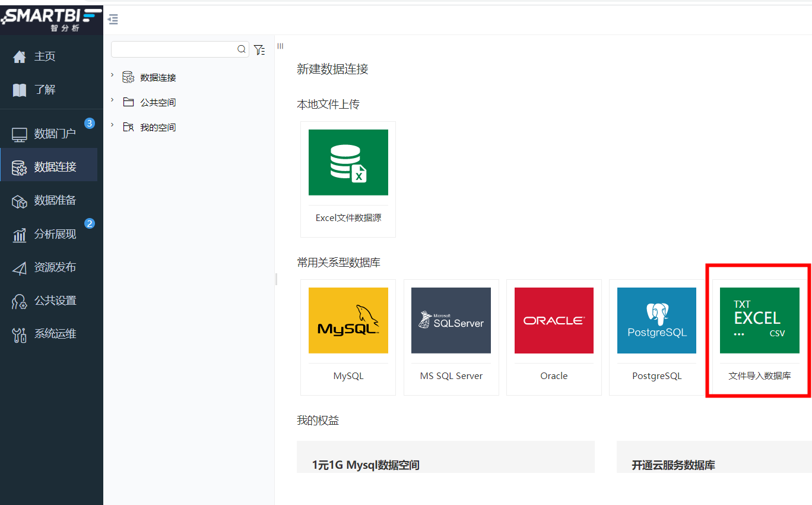812x505 pixels.
Task: Go to 主页 in the sidebar
Action: (x=45, y=56)
